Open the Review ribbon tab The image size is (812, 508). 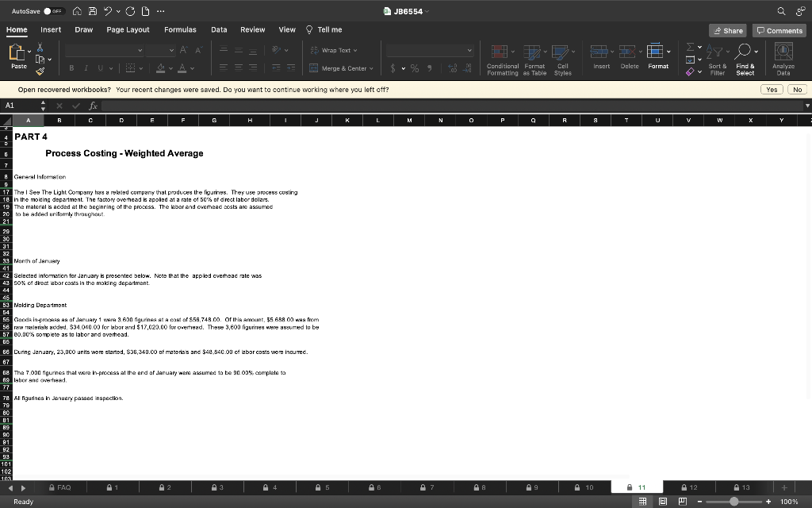(x=253, y=29)
